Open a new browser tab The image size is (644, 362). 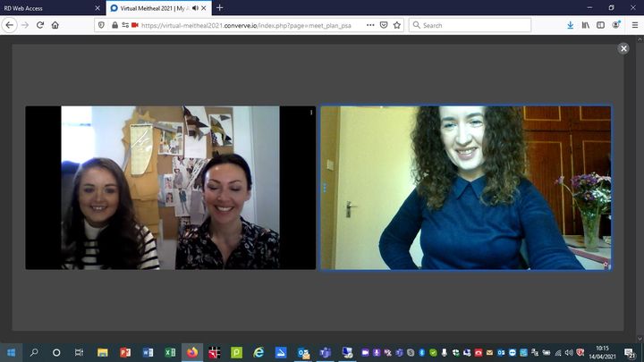(x=220, y=7)
